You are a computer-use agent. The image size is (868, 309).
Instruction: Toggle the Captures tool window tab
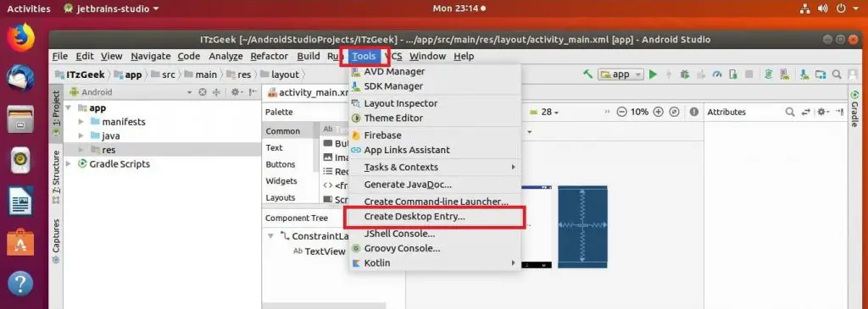pyautogui.click(x=56, y=241)
